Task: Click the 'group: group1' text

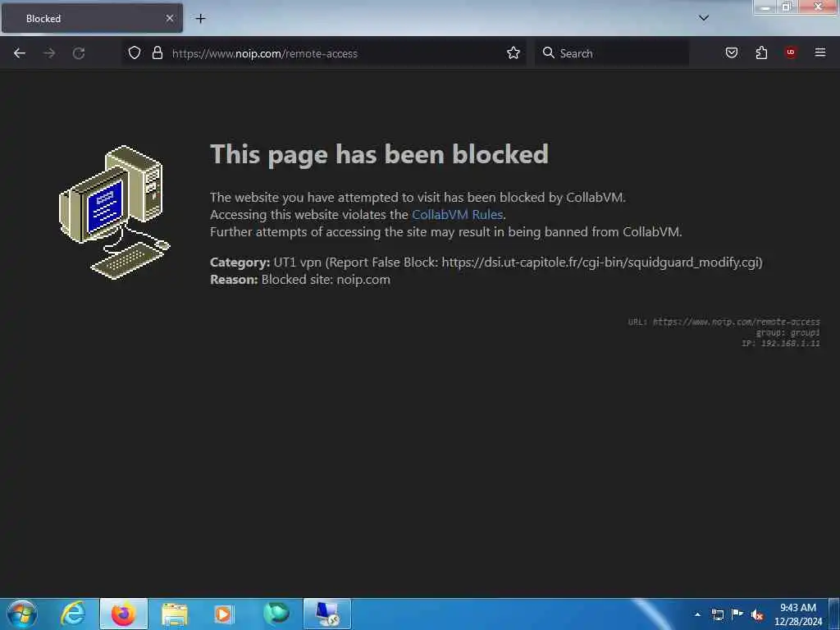Action: [787, 333]
